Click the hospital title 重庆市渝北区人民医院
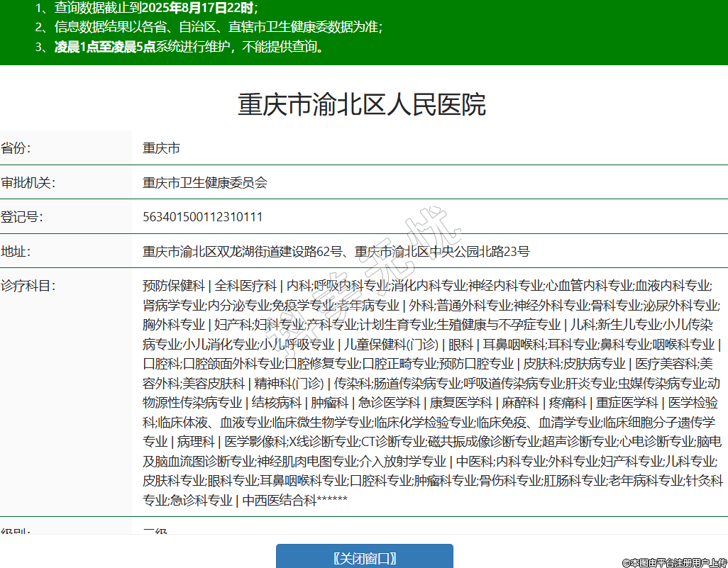This screenshot has height=568, width=728. pos(362,105)
